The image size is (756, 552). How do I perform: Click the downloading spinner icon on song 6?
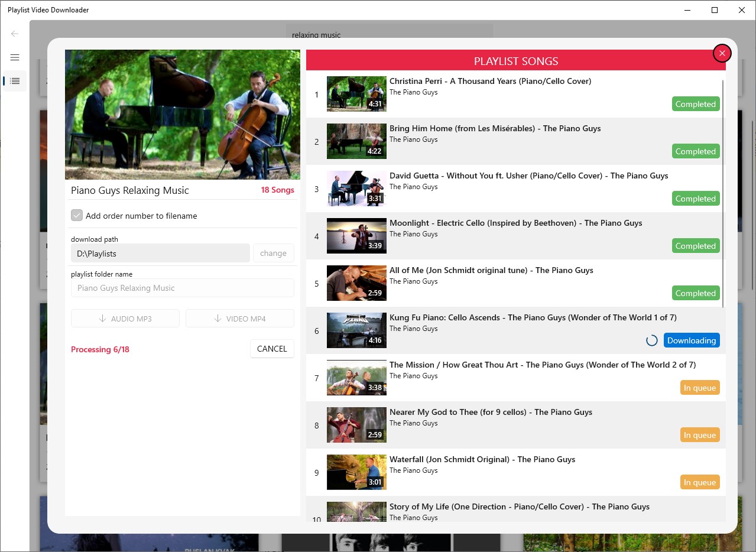tap(651, 340)
